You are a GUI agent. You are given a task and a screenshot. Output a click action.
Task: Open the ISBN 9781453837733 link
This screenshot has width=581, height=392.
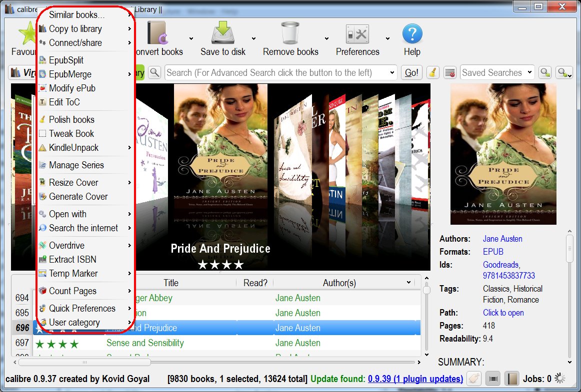pyautogui.click(x=508, y=276)
